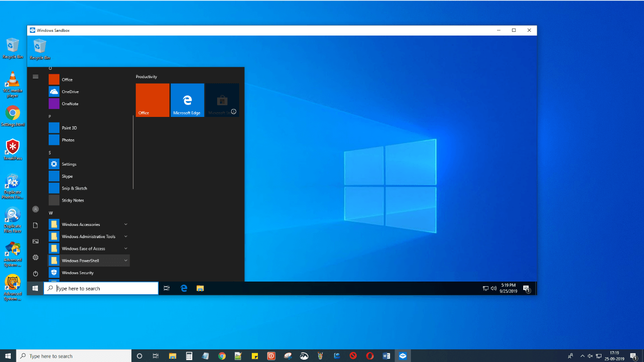This screenshot has width=644, height=362.
Task: Open Paint 3D from the Start menu
Action: (68, 128)
